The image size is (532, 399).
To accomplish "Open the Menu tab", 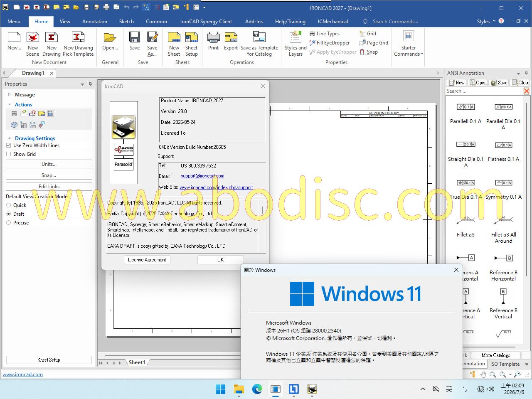I will click(x=14, y=22).
